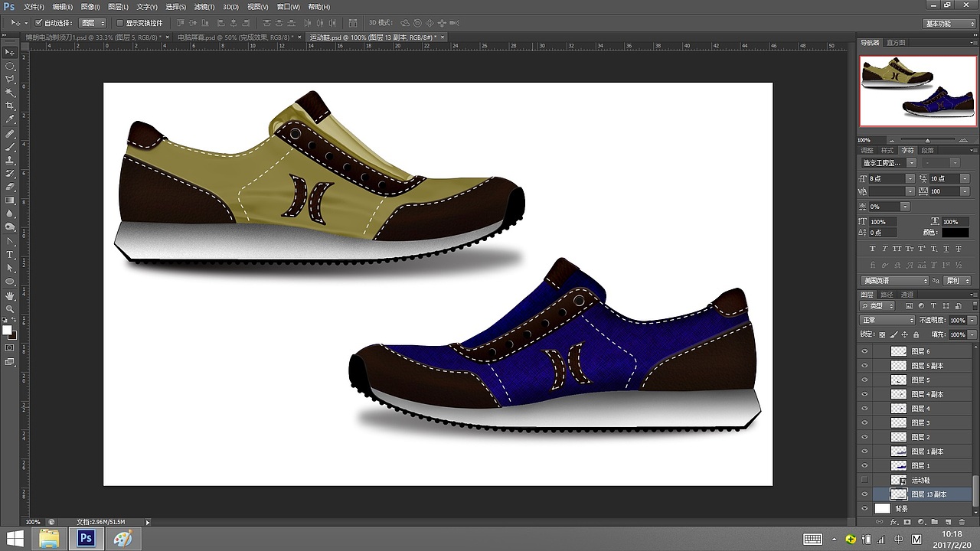The image size is (980, 551).
Task: Click the link layers icon
Action: point(879,522)
